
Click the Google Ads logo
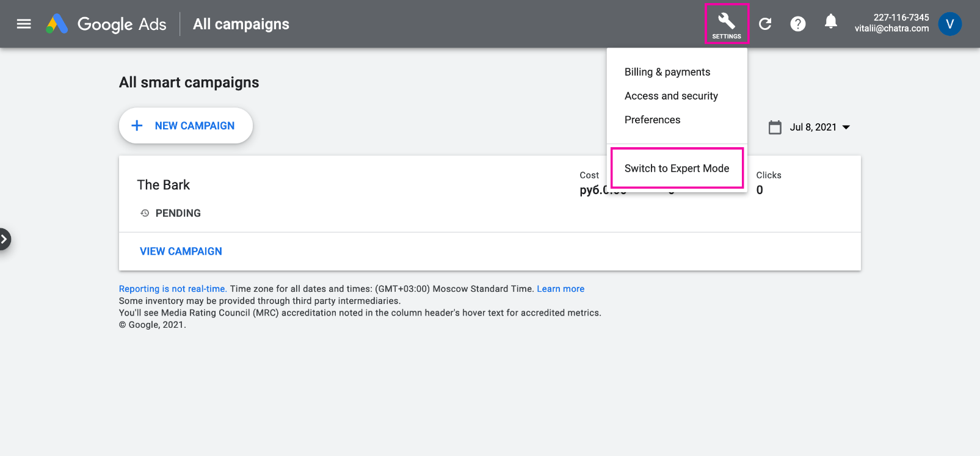pos(57,24)
